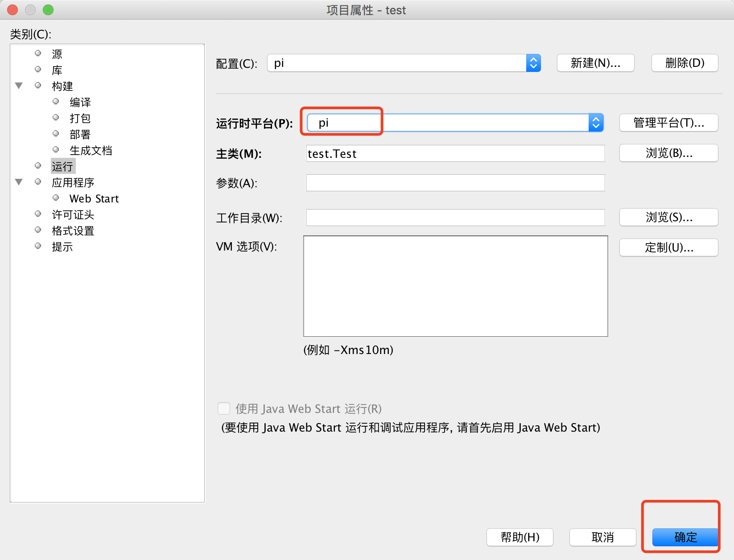
Task: Click the 参数(A) arguments field
Action: point(456,183)
